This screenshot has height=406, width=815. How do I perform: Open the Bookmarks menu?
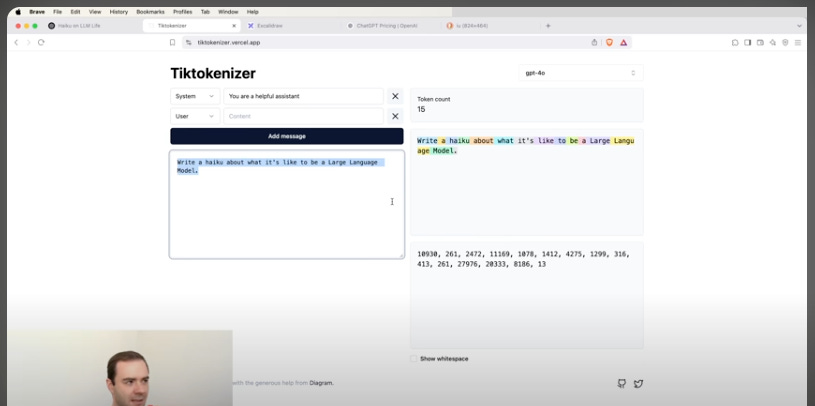pyautogui.click(x=150, y=12)
